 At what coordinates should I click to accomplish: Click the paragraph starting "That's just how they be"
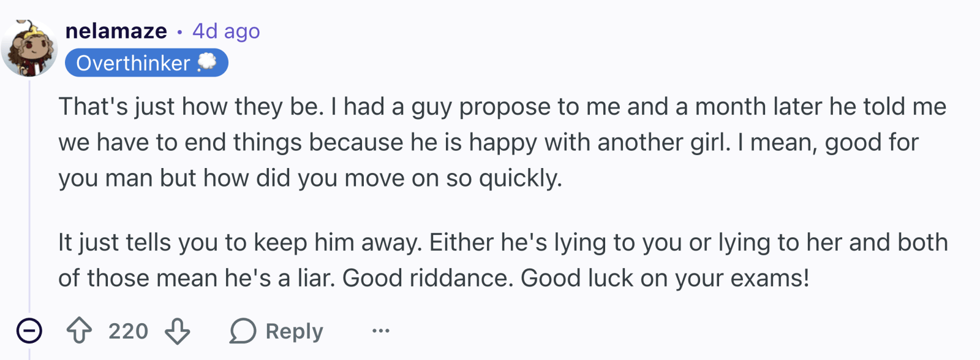point(502,142)
